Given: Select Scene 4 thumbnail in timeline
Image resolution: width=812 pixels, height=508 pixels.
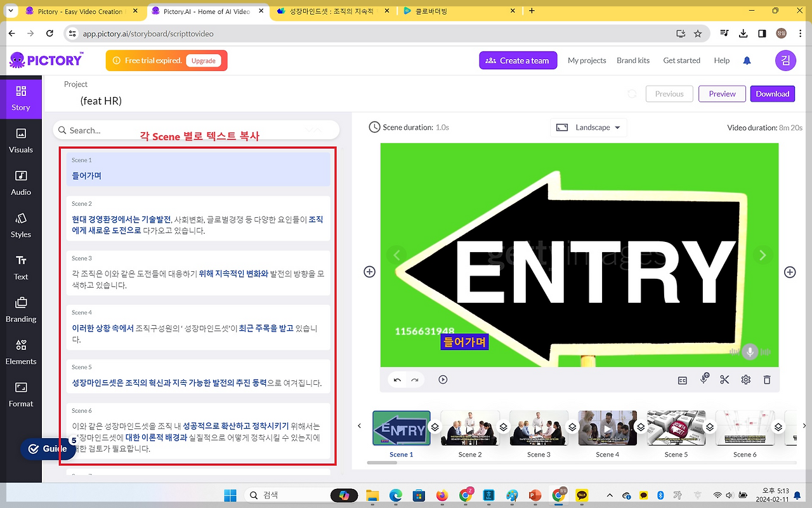Looking at the screenshot, I should (608, 428).
